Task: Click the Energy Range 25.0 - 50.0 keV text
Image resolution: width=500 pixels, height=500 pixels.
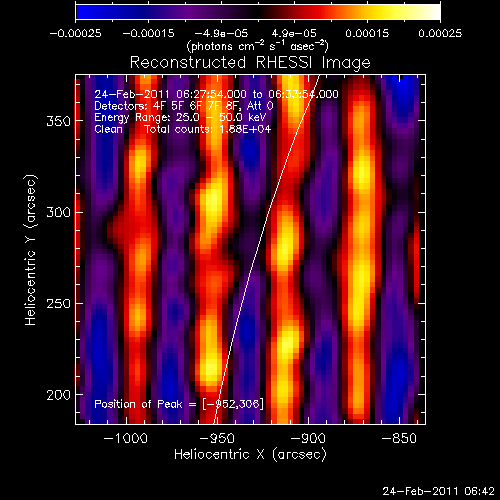Action: (x=180, y=118)
